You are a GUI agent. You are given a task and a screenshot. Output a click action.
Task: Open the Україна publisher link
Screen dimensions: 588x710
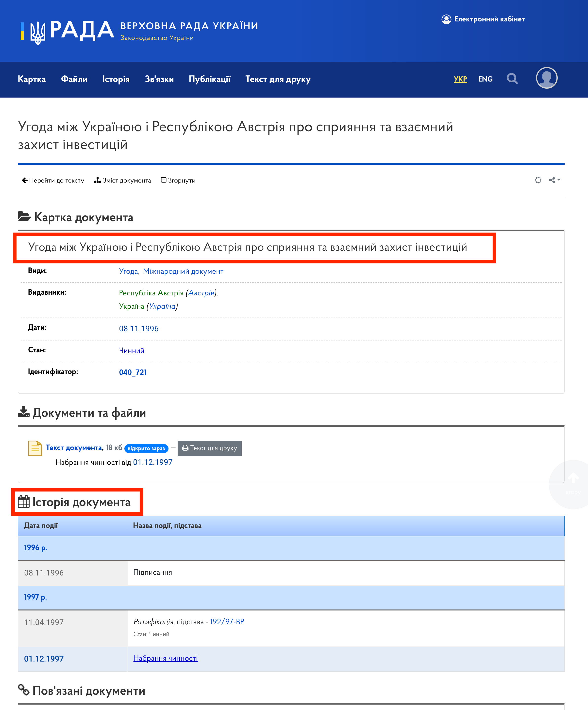[162, 306]
